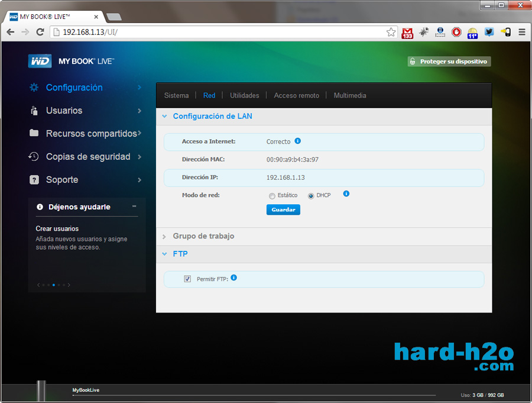This screenshot has width=532, height=403.
Task: Reload the page with the refresh icon
Action: pos(40,32)
